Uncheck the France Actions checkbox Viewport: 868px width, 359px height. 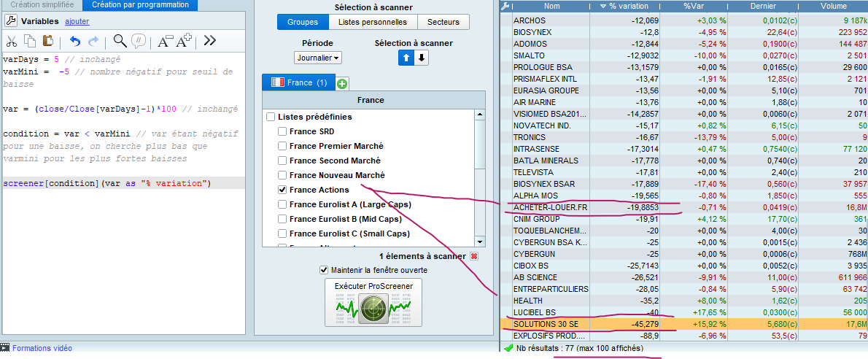click(x=282, y=190)
